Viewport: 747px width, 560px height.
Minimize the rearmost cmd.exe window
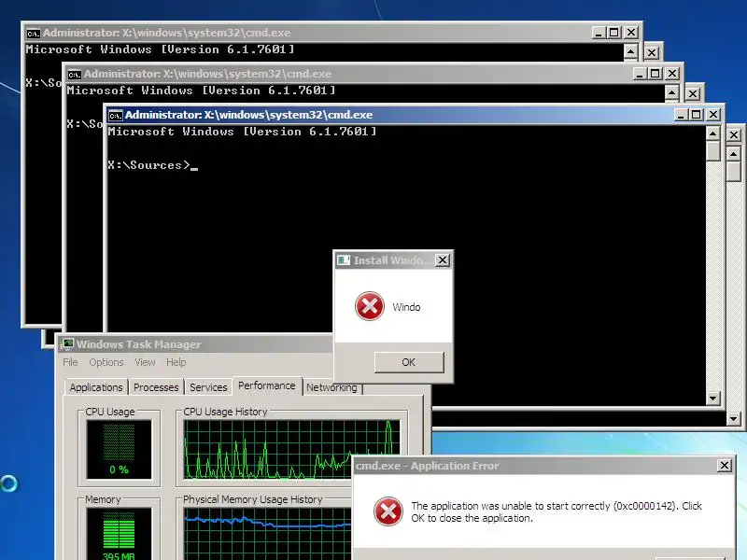click(x=599, y=33)
